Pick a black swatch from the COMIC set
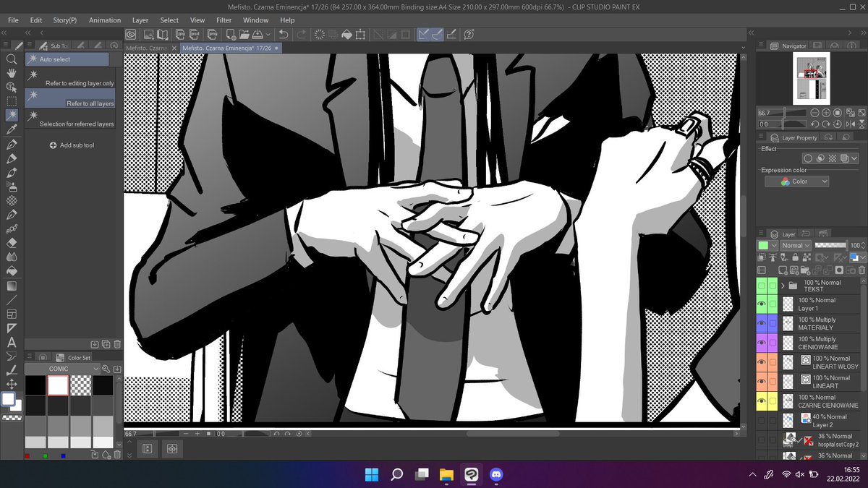This screenshot has height=488, width=868. (x=35, y=385)
